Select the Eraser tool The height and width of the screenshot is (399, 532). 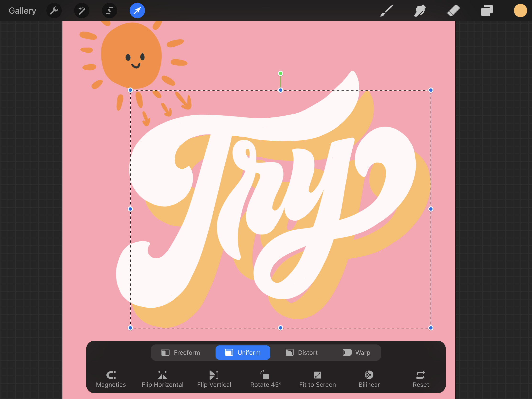pyautogui.click(x=453, y=11)
